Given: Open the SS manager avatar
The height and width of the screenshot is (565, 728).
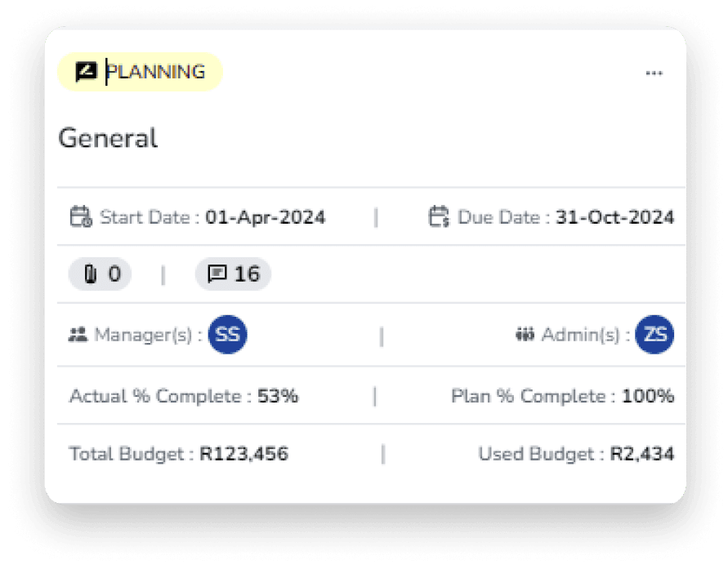Looking at the screenshot, I should coord(227,335).
